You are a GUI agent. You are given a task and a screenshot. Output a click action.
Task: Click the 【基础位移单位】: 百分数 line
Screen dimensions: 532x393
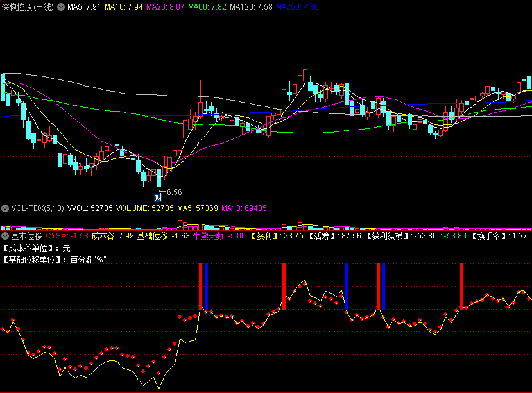(55, 260)
